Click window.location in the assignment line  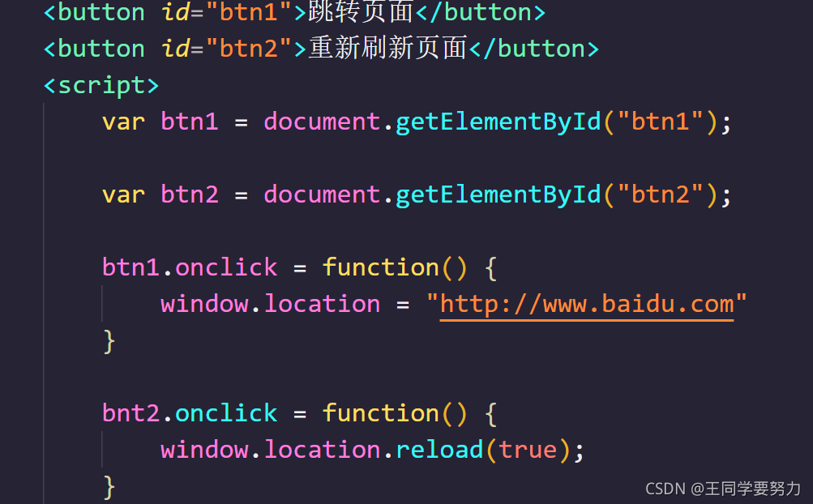tap(270, 305)
